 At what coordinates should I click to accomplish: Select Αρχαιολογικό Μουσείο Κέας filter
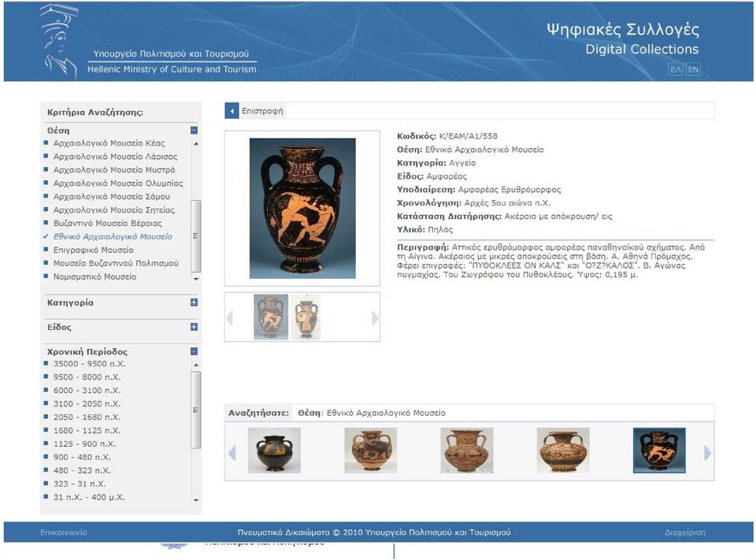(x=109, y=143)
